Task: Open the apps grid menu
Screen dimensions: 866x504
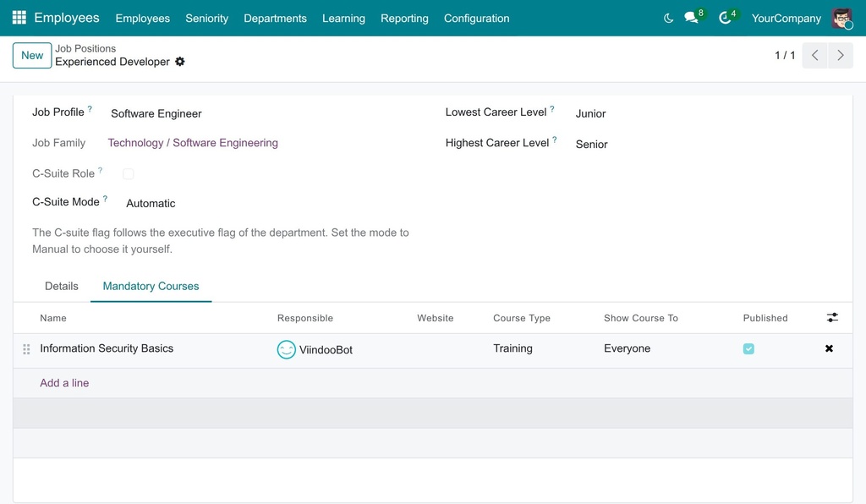Action: [19, 18]
